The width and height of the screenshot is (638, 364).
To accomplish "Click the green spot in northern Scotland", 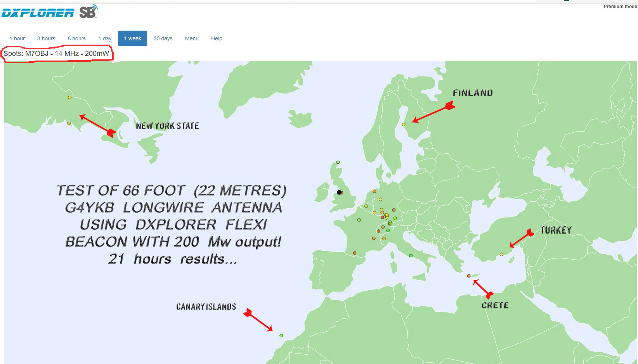I will point(338,162).
